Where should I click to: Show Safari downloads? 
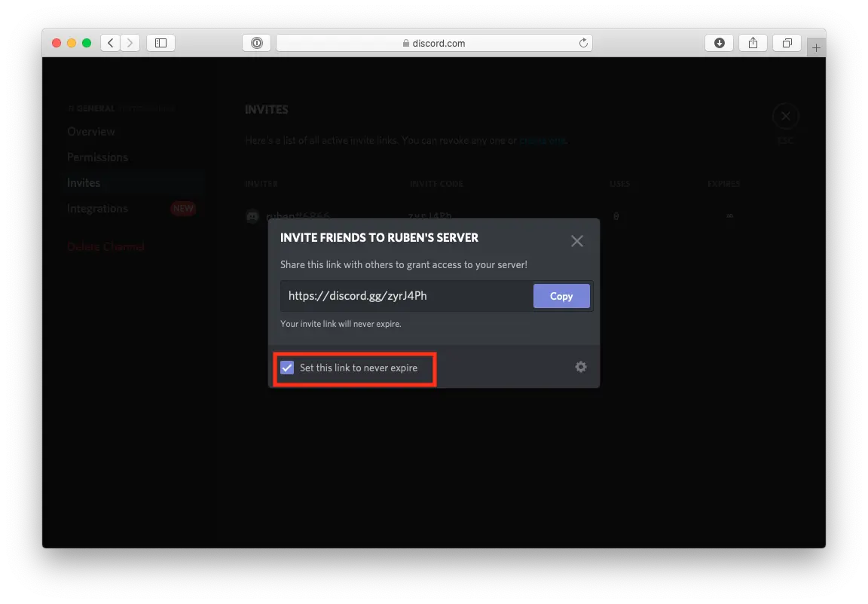719,43
